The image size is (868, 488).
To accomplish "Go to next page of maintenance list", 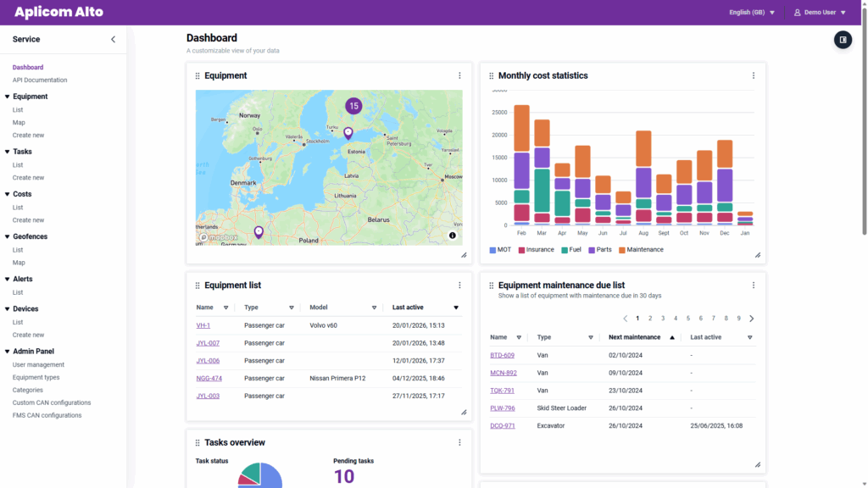I will click(751, 319).
